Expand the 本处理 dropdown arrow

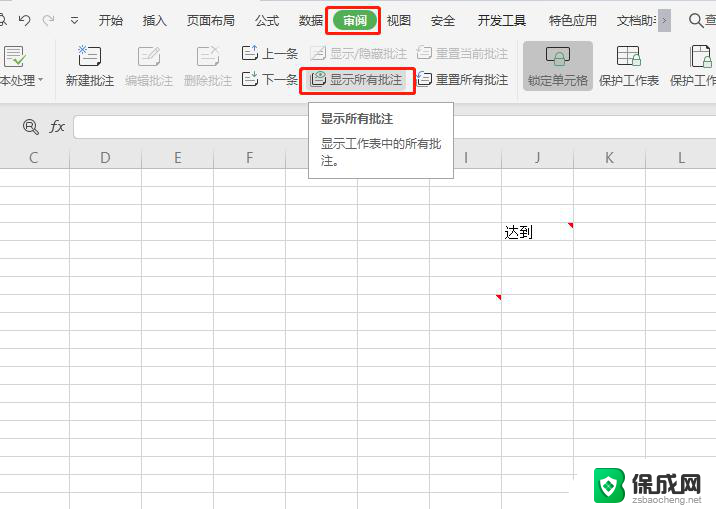pyautogui.click(x=41, y=80)
